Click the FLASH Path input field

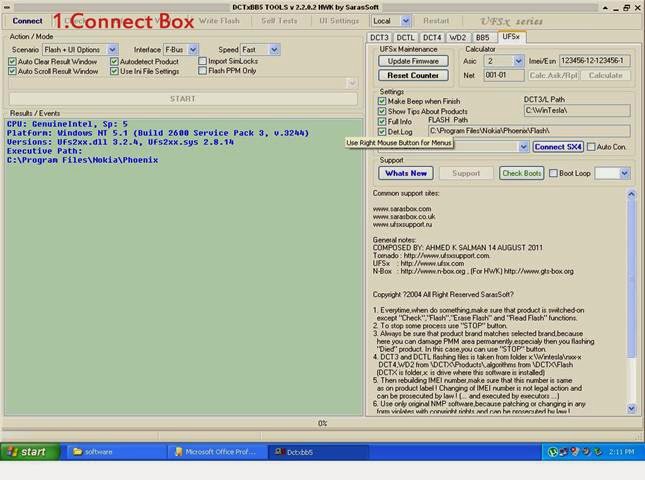[x=529, y=131]
